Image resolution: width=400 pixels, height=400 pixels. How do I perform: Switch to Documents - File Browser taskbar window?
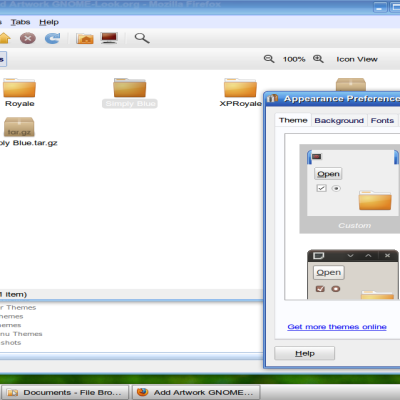65,392
